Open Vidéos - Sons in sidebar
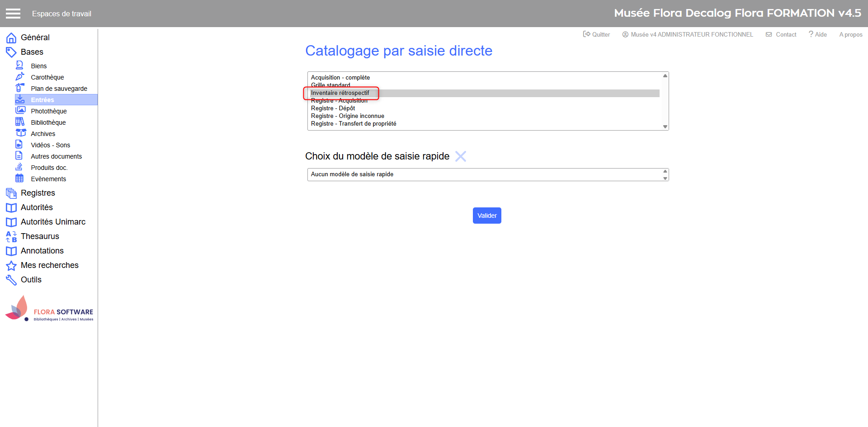Image resolution: width=868 pixels, height=427 pixels. coord(50,145)
